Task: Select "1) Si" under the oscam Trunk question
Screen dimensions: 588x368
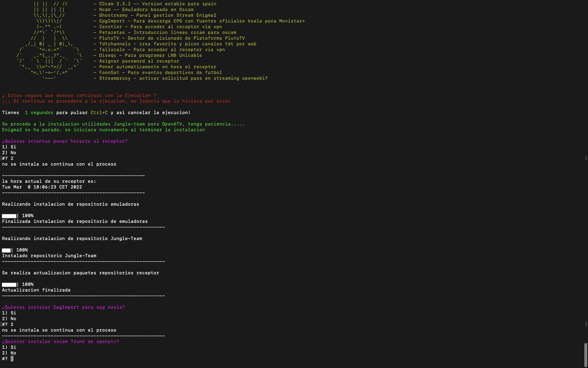Action: 9,347
